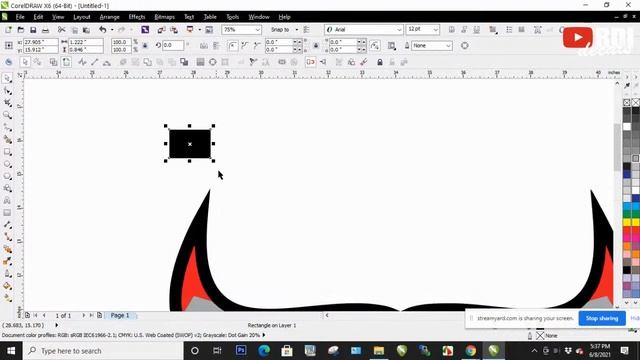Pick the green color swatch in palette
The image size is (640, 360).
coord(627,215)
